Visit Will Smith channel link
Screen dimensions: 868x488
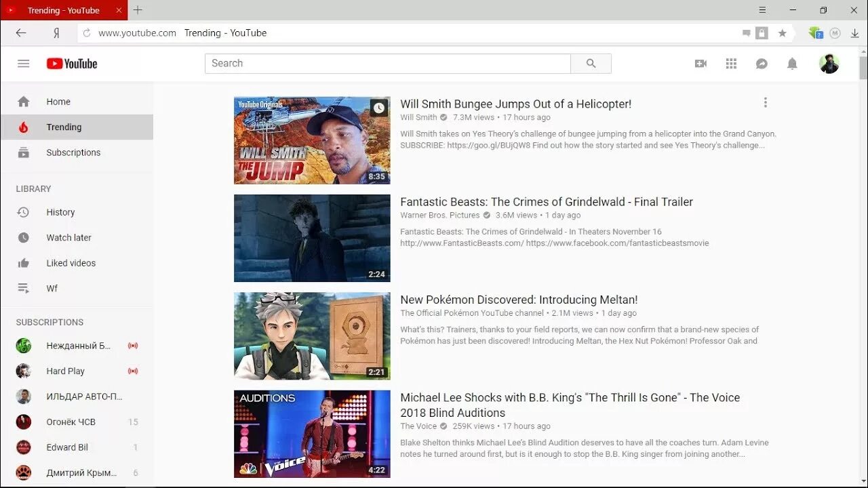pyautogui.click(x=418, y=117)
